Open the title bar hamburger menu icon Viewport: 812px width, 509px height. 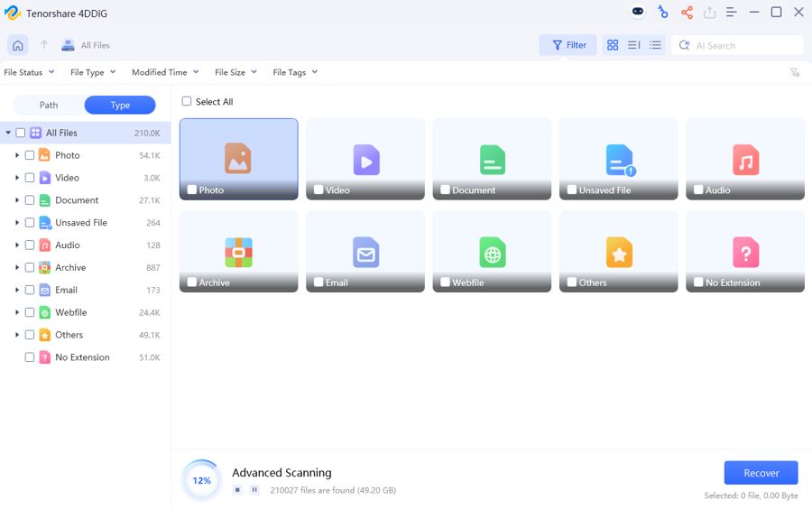point(731,12)
